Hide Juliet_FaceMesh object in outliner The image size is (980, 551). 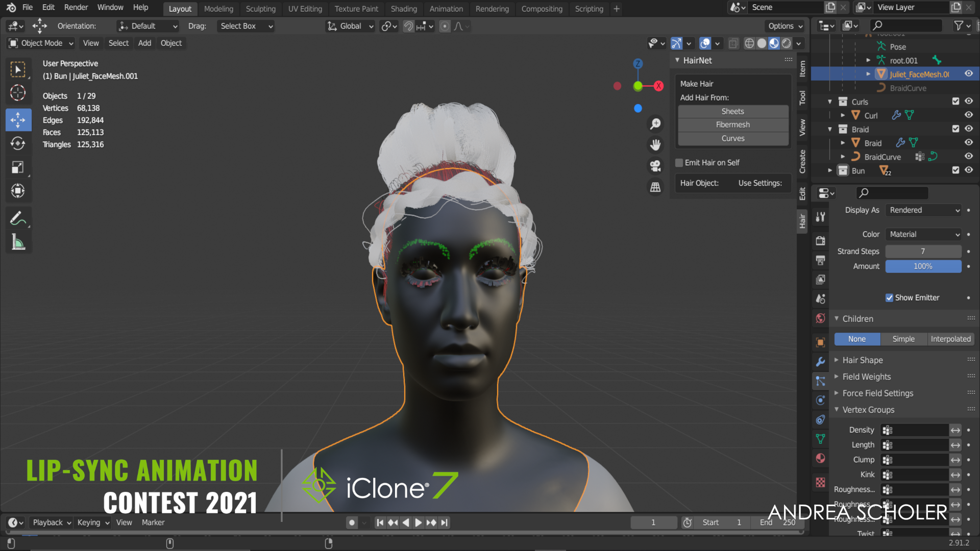[x=969, y=74]
